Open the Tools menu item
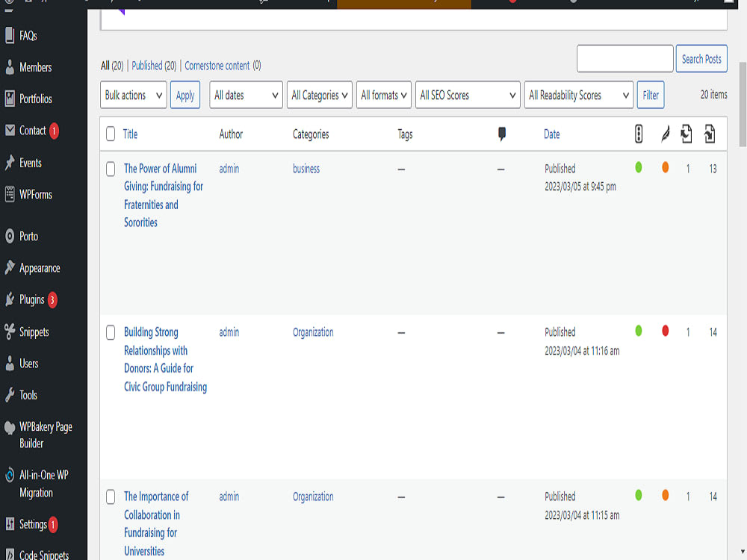747x560 pixels. [28, 395]
